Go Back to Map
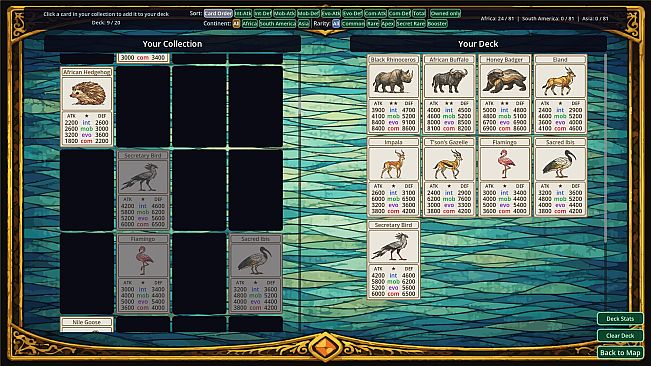The height and width of the screenshot is (366, 651). (x=620, y=353)
